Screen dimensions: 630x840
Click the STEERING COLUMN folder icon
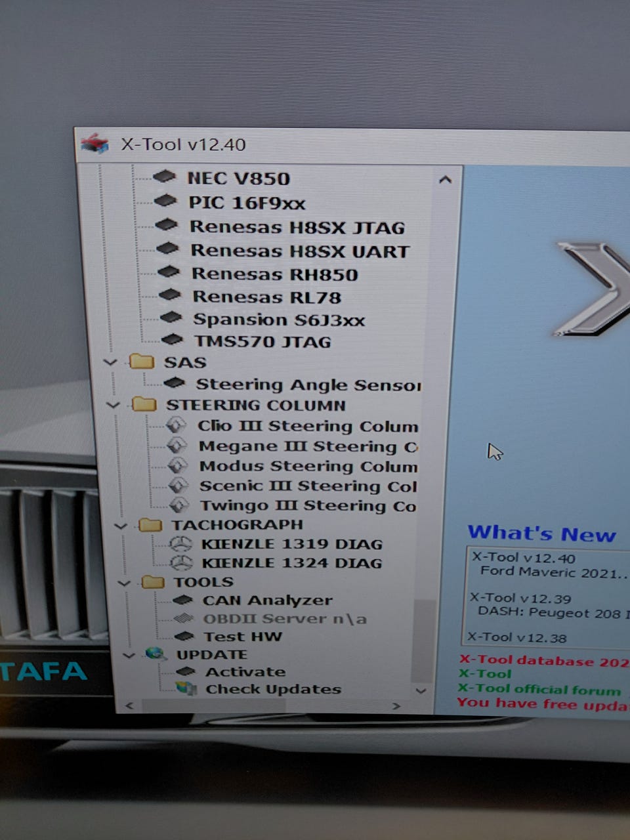pos(144,404)
